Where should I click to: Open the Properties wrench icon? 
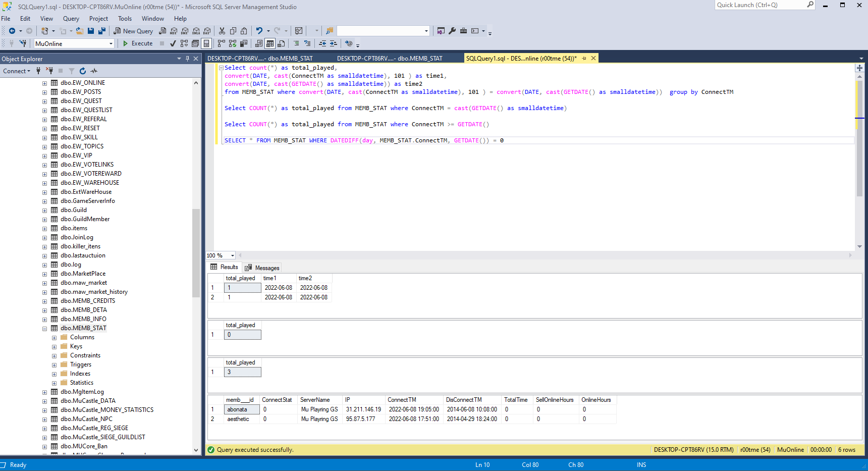click(x=452, y=31)
